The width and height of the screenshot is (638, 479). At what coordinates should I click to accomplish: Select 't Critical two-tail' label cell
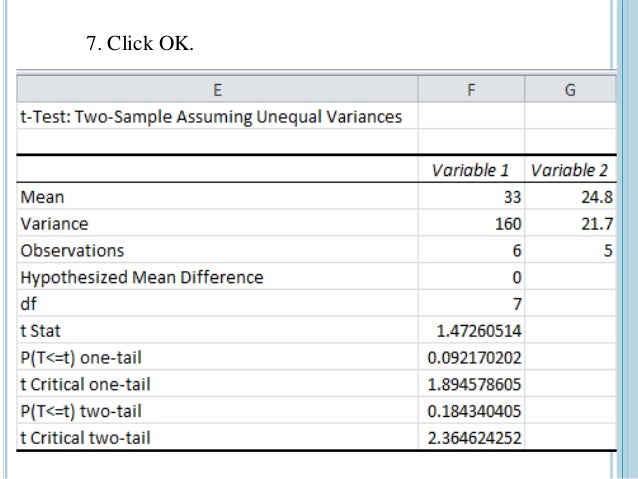point(217,437)
